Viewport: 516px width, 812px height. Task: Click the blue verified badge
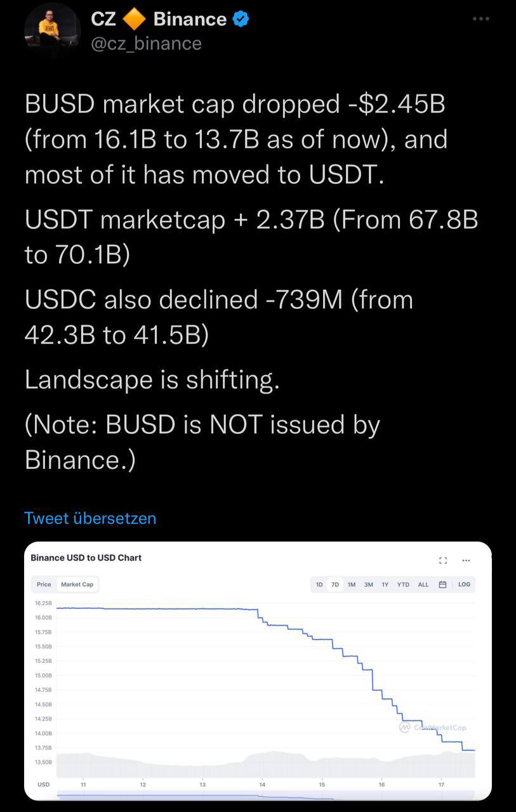pyautogui.click(x=241, y=20)
